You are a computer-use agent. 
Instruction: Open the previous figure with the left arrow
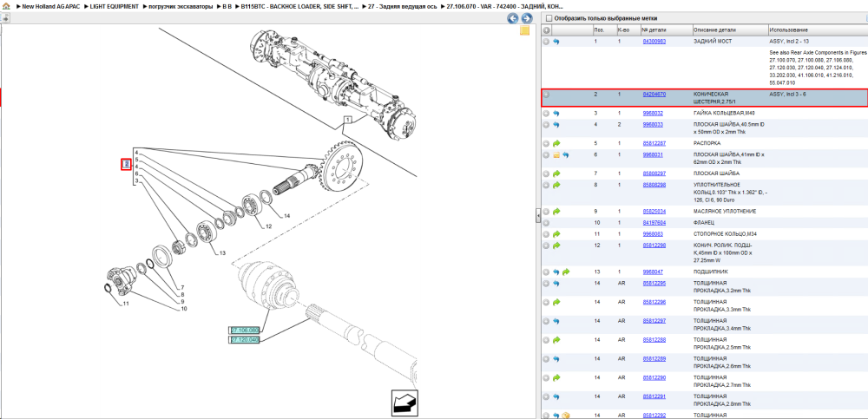(513, 18)
